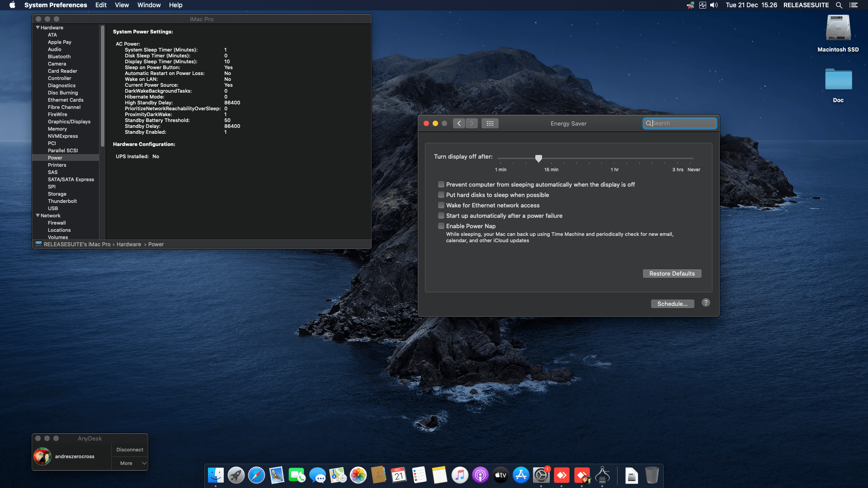Open Contacts book icon in dock
868x488 pixels.
pyautogui.click(x=378, y=475)
